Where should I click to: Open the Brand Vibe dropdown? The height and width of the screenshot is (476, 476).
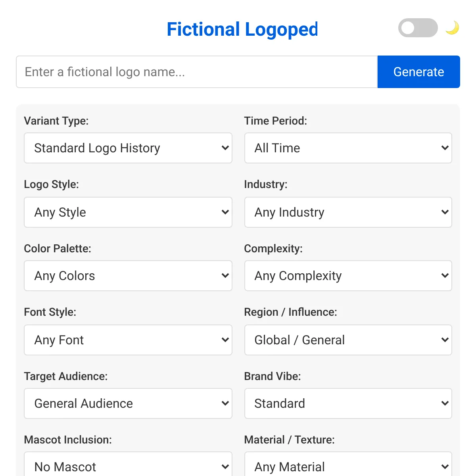[348, 403]
